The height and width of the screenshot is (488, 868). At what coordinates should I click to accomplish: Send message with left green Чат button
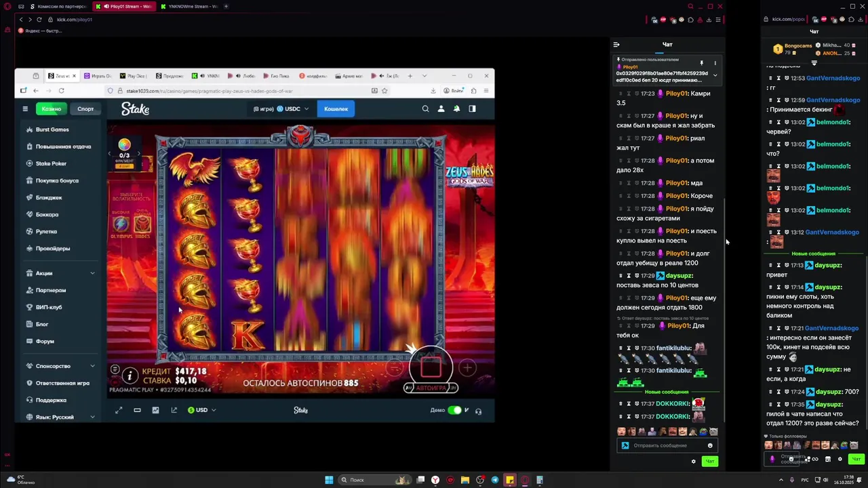pos(709,462)
